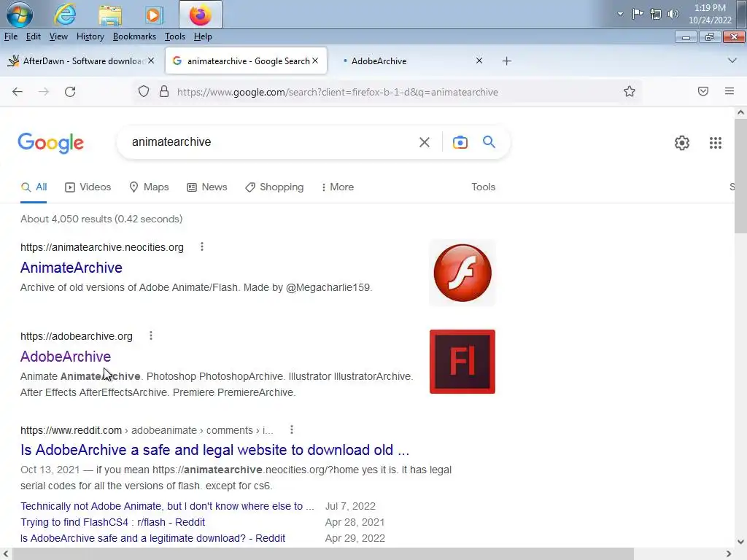Open the Windows Start orb
The width and height of the screenshot is (747, 560).
coord(20,15)
